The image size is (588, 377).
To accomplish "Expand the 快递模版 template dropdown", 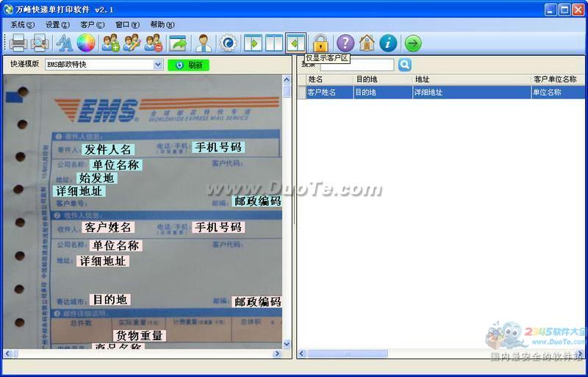I will [x=158, y=65].
